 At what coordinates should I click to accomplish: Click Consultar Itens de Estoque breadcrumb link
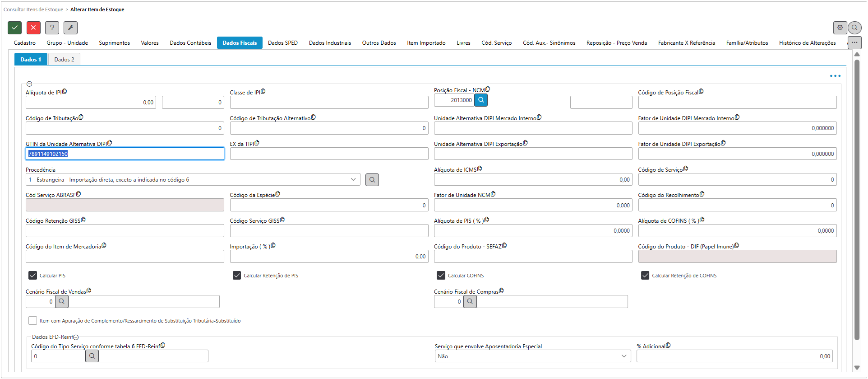33,9
